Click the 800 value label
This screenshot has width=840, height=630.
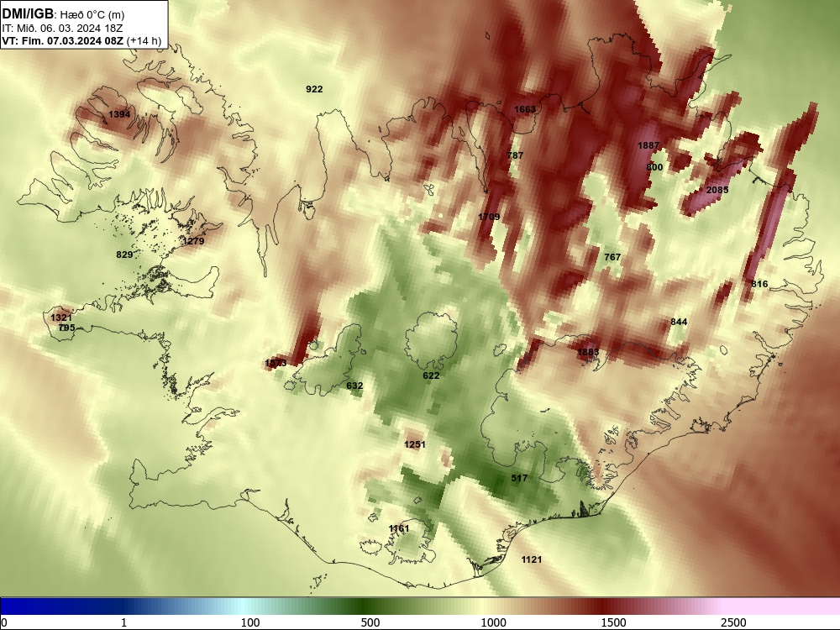654,167
